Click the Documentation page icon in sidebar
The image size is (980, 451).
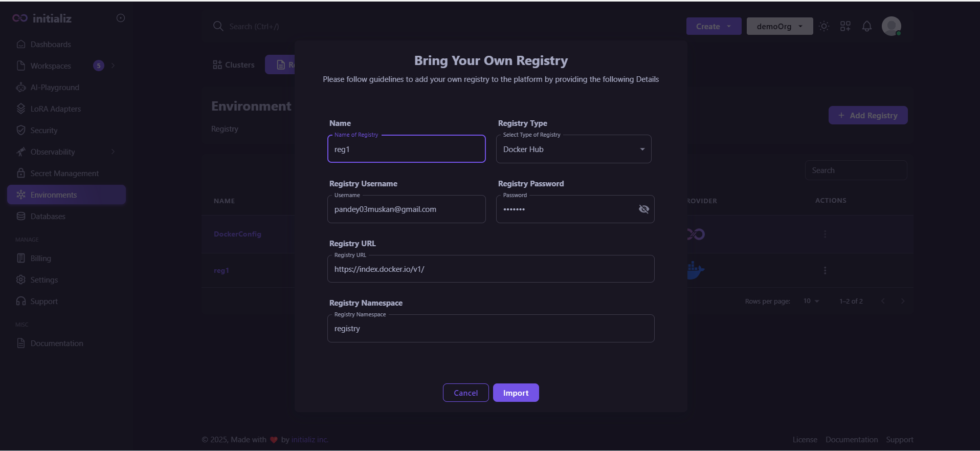pyautogui.click(x=21, y=343)
